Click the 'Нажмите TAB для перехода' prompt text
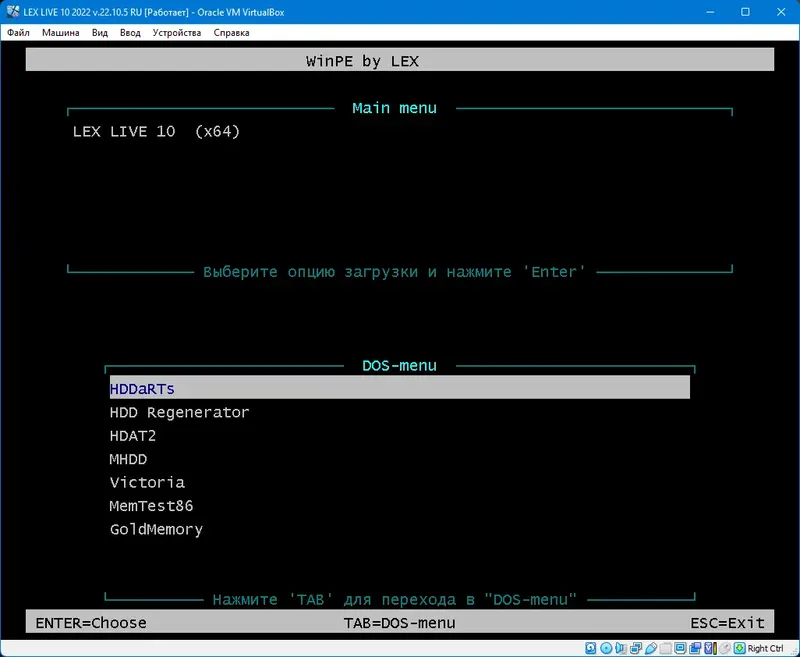The image size is (800, 657). 394,599
